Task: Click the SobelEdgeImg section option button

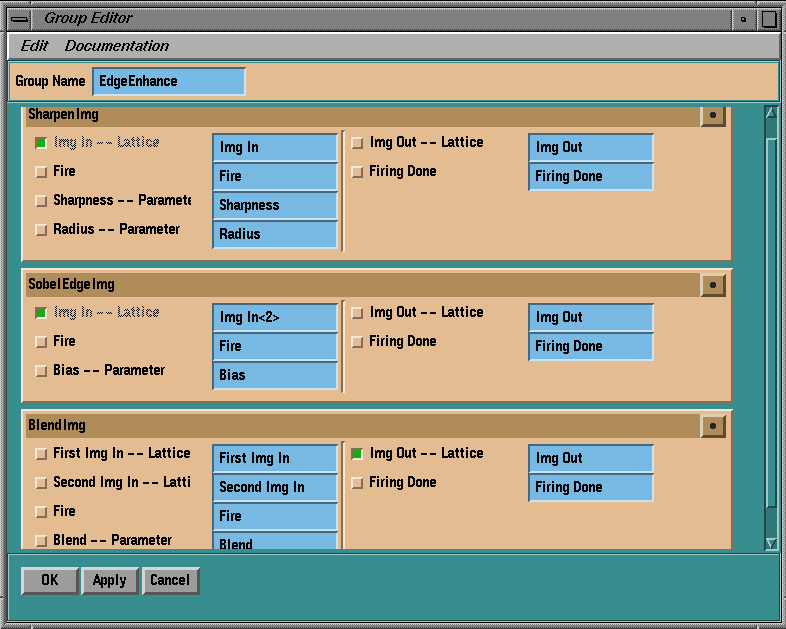Action: (x=712, y=285)
